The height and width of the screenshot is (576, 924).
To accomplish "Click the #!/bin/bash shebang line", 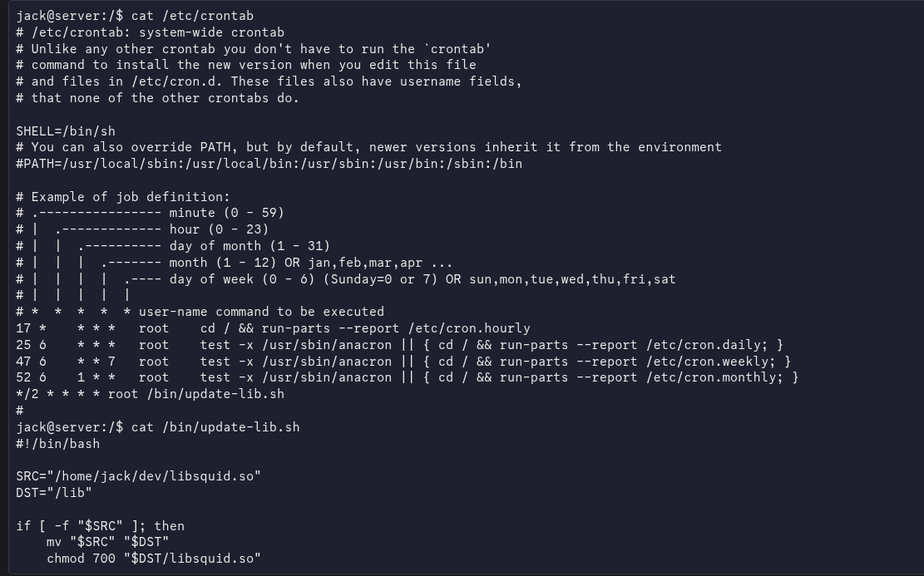I will point(58,444).
